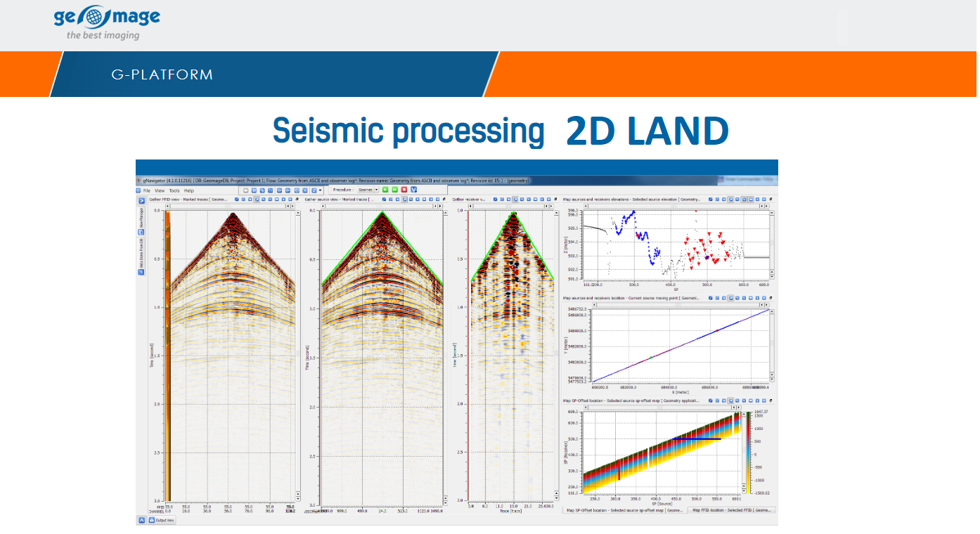
Task: Open the View menu
Action: click(160, 190)
